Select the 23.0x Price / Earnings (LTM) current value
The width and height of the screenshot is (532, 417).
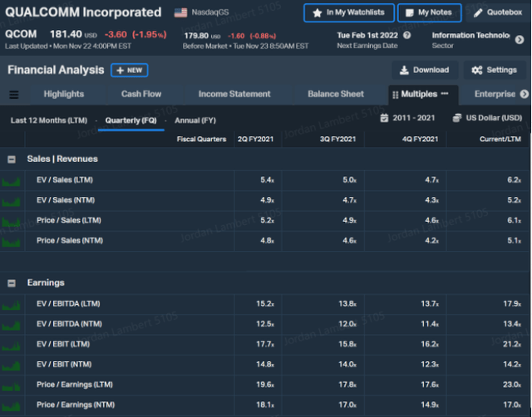512,385
